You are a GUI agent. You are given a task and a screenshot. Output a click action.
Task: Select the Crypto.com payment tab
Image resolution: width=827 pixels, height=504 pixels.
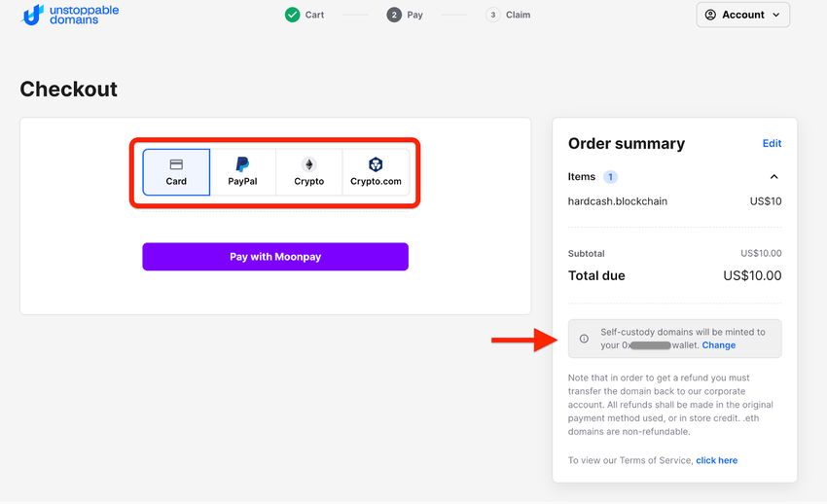[376, 172]
